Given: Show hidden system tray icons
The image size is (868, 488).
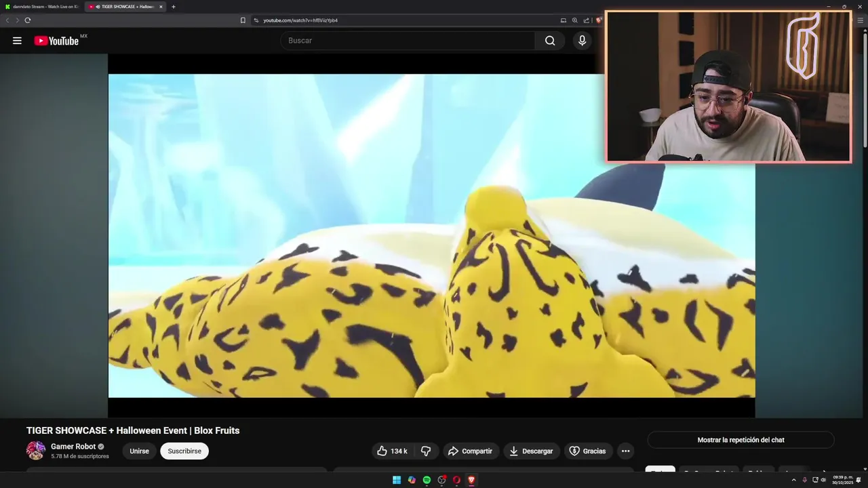Looking at the screenshot, I should [x=793, y=480].
